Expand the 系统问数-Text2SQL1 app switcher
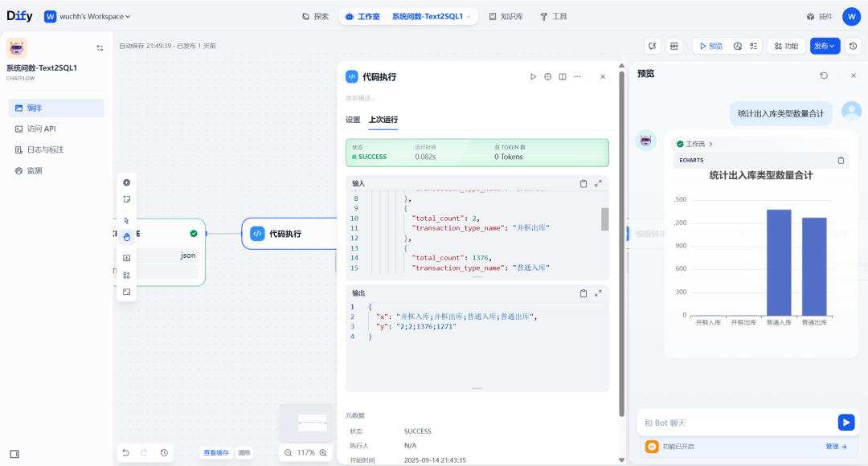Viewport: 868px width, 466px height. [432, 17]
